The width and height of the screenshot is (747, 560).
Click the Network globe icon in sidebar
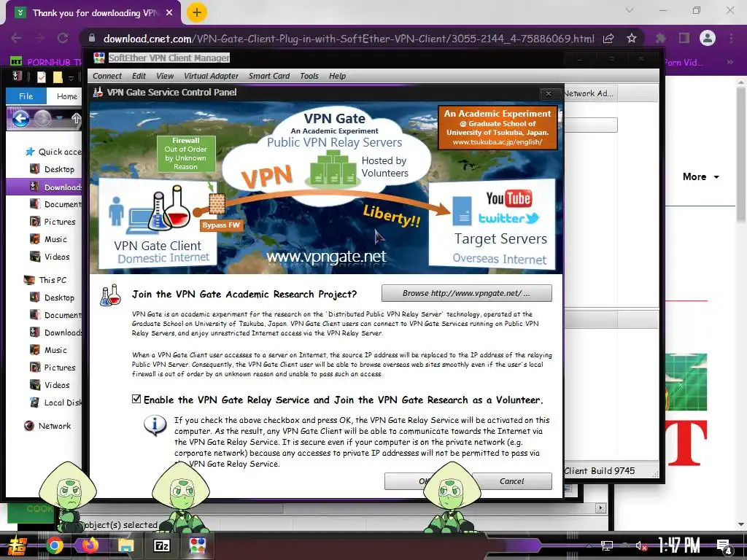tap(29, 426)
